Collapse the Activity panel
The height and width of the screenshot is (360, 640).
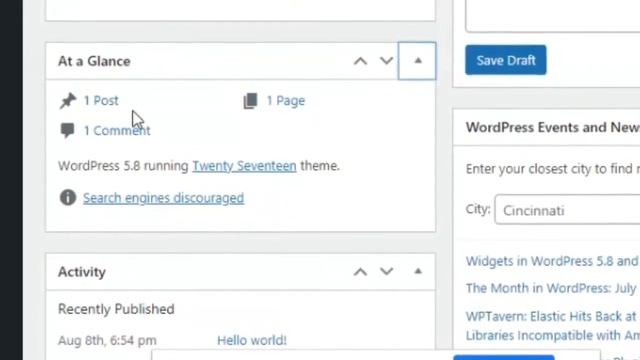(x=418, y=271)
